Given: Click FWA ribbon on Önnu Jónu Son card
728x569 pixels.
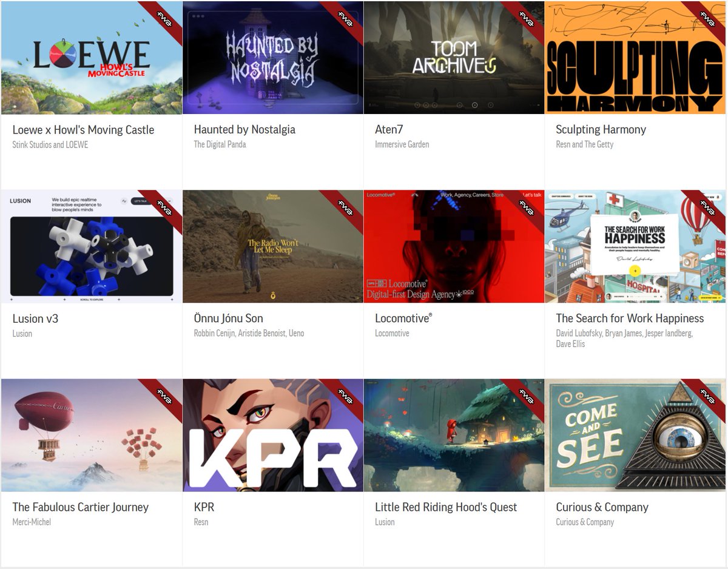Looking at the screenshot, I should coord(345,207).
